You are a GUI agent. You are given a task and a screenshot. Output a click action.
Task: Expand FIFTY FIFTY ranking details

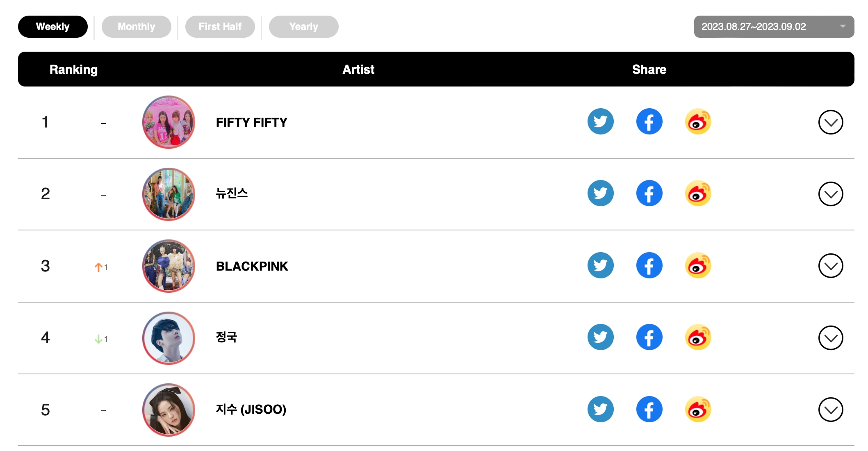point(830,122)
